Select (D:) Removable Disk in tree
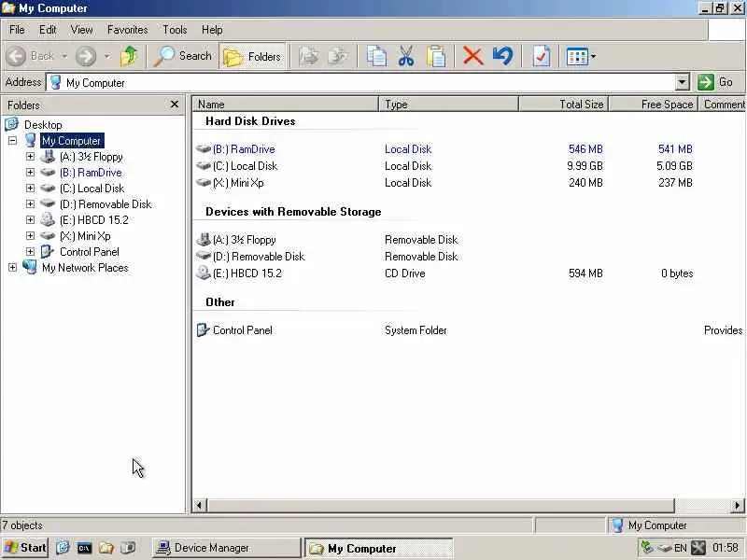 click(106, 204)
